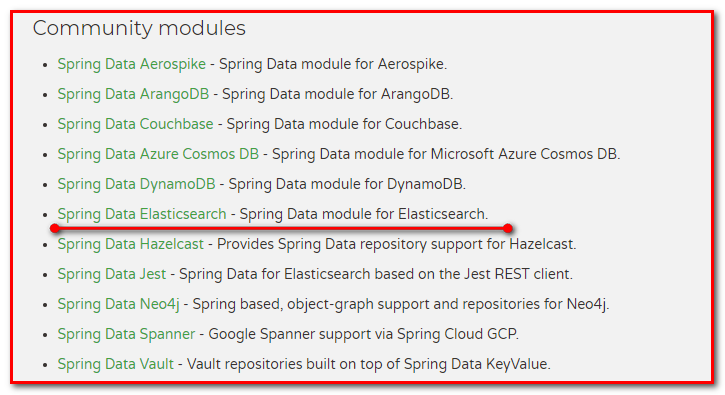Click the Microsoft Azure Cosmos DB description text
Image resolution: width=725 pixels, height=395 pixels.
446,154
